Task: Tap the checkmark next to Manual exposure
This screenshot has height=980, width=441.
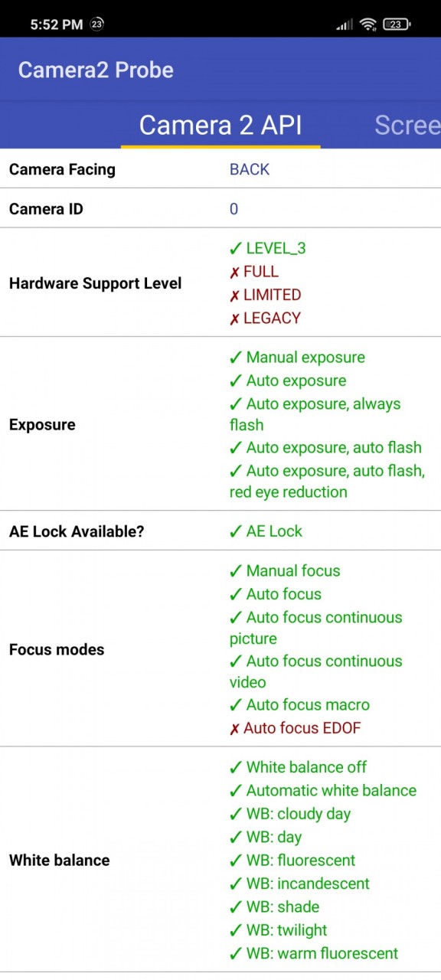Action: (236, 358)
